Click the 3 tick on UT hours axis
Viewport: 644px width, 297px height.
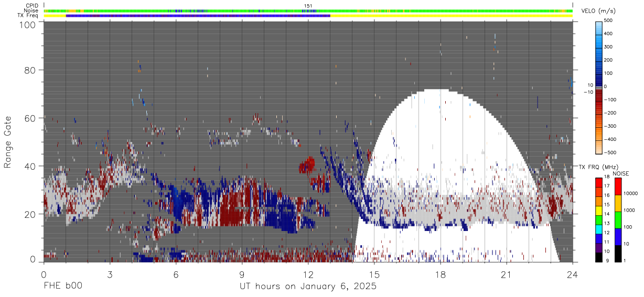click(110, 274)
